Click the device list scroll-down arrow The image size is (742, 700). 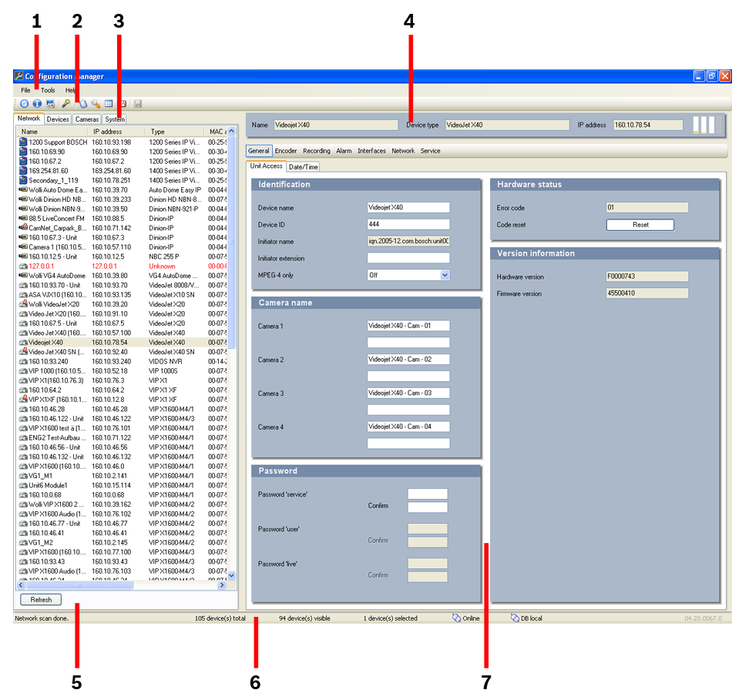231,575
